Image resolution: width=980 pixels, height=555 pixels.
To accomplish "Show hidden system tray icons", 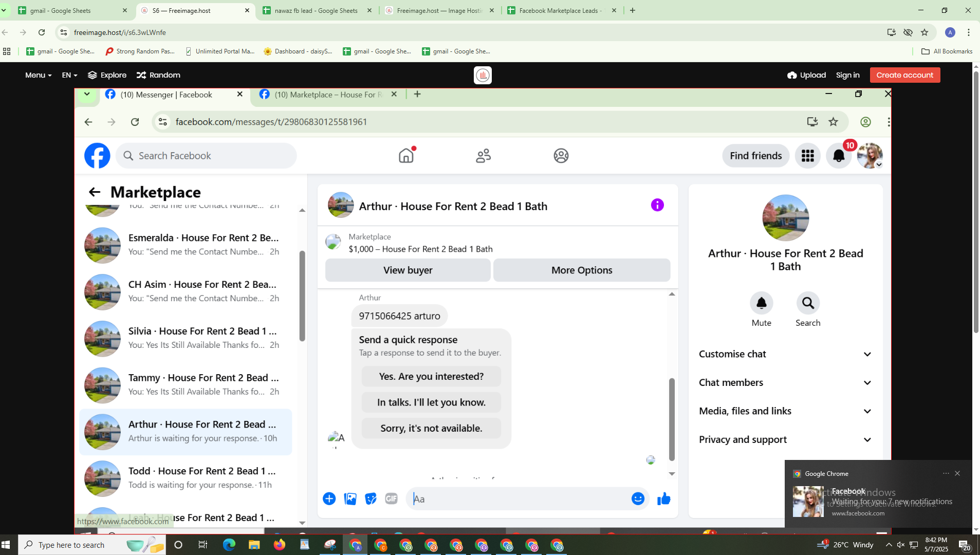I will (x=889, y=545).
